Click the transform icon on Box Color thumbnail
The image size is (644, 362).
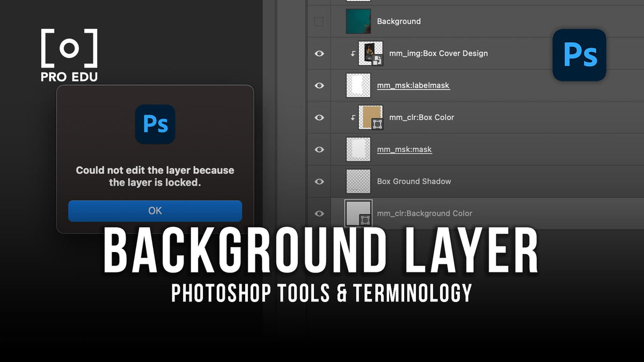(378, 124)
